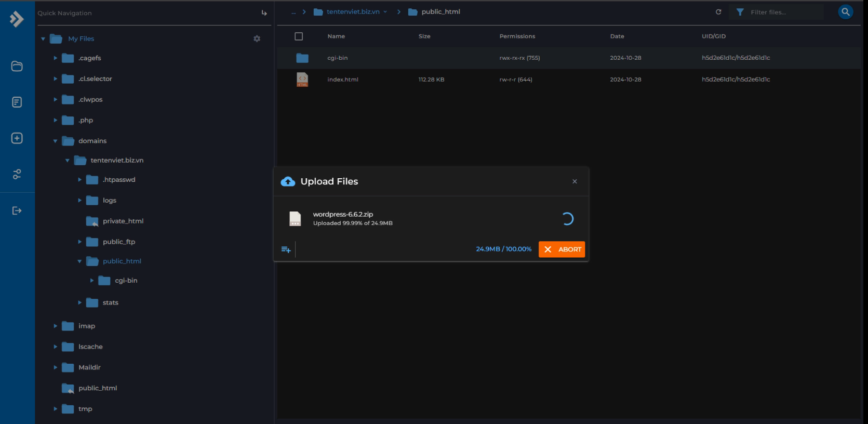Image resolution: width=868 pixels, height=424 pixels.
Task: Expand the cgi-bin tree node
Action: [92, 281]
